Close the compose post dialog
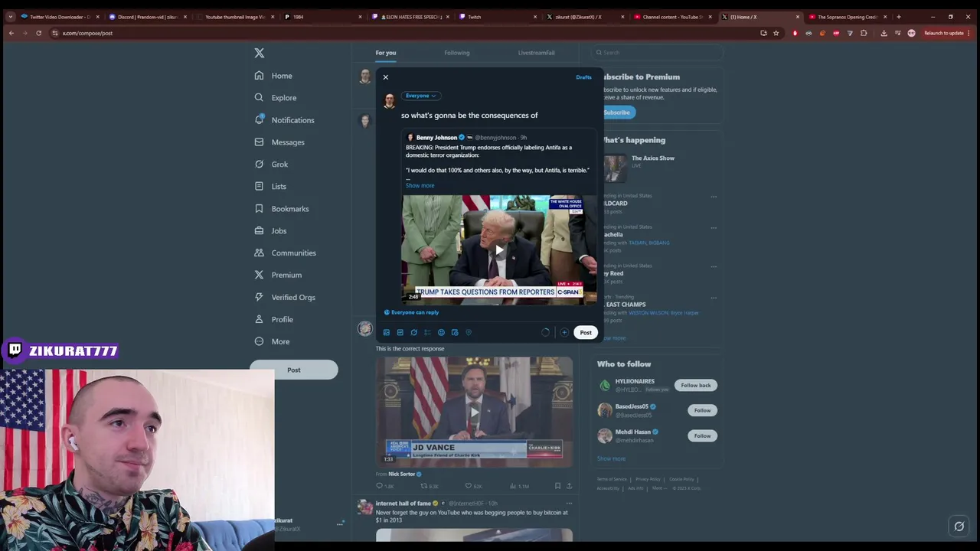980x551 pixels. 386,77
